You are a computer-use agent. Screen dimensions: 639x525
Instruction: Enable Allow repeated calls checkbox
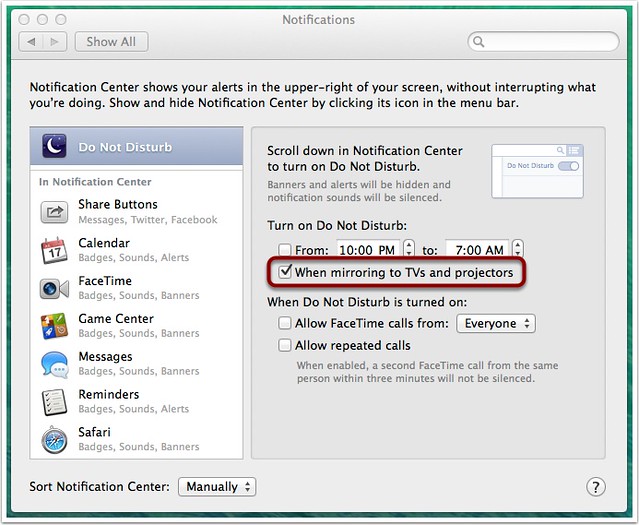284,345
